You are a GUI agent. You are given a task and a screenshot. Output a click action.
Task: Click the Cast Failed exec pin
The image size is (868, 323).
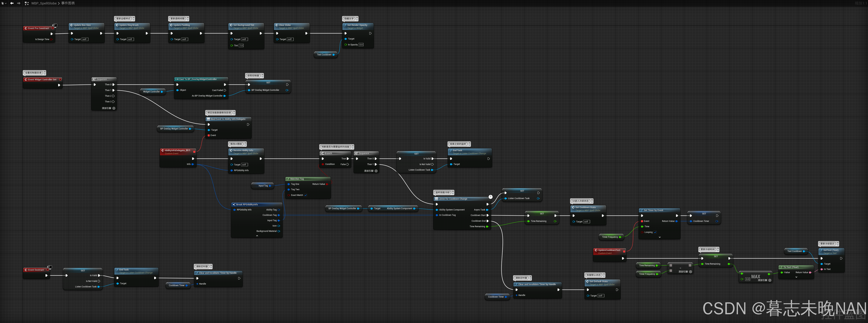point(225,90)
